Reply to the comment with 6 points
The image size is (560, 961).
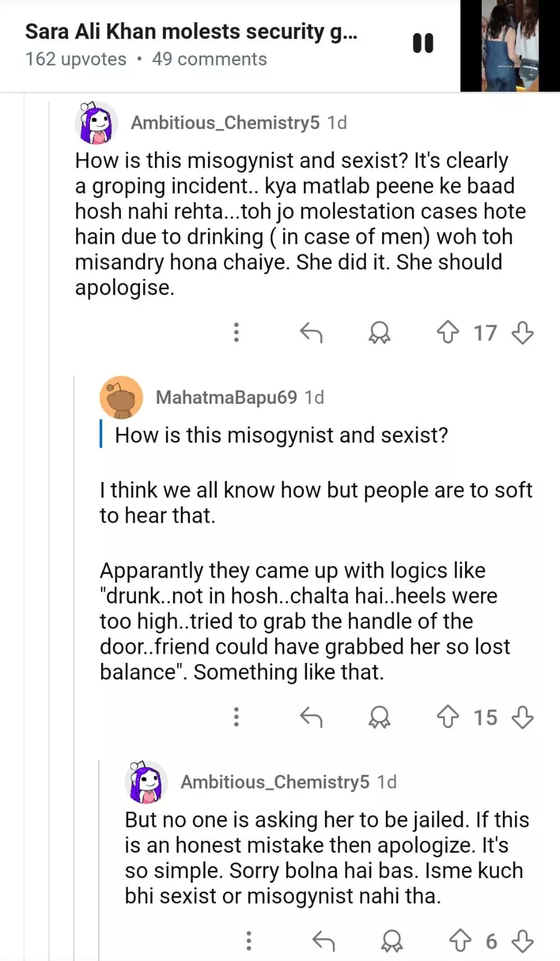[324, 941]
